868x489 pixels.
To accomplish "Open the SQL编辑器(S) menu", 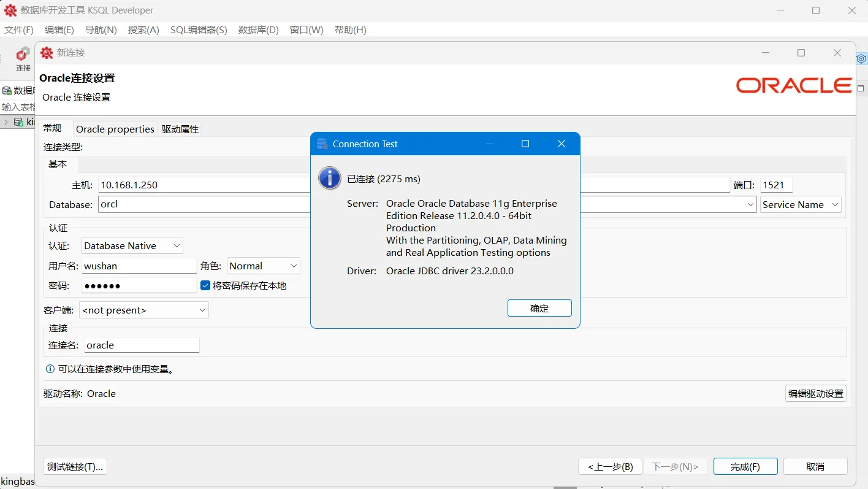I will (199, 29).
